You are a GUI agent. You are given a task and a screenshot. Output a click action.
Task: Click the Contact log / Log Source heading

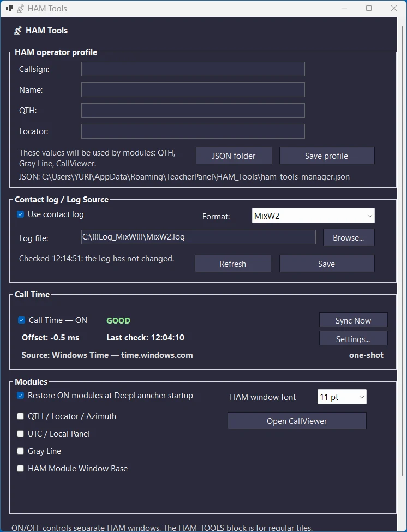pos(62,200)
